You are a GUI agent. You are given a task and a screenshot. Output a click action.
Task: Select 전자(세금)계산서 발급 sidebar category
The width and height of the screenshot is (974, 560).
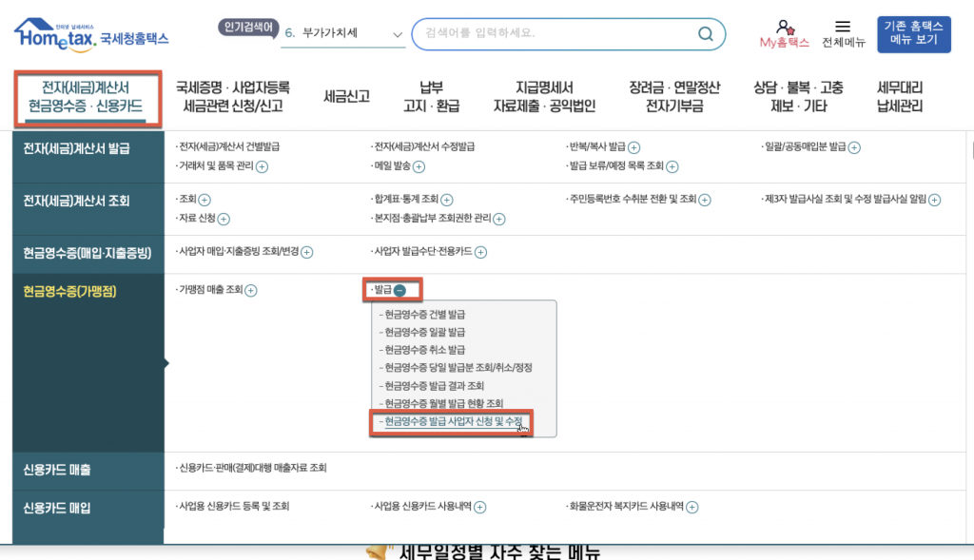point(88,157)
